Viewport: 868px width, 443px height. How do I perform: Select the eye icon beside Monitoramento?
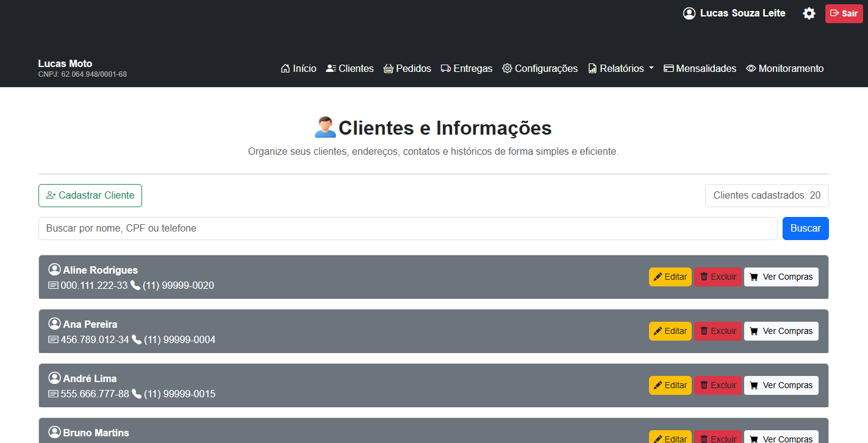click(750, 68)
